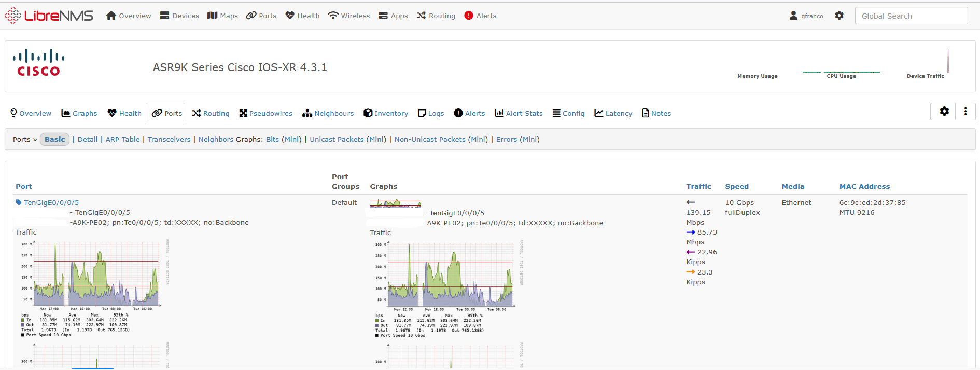Click the Config lines icon

coord(556,113)
